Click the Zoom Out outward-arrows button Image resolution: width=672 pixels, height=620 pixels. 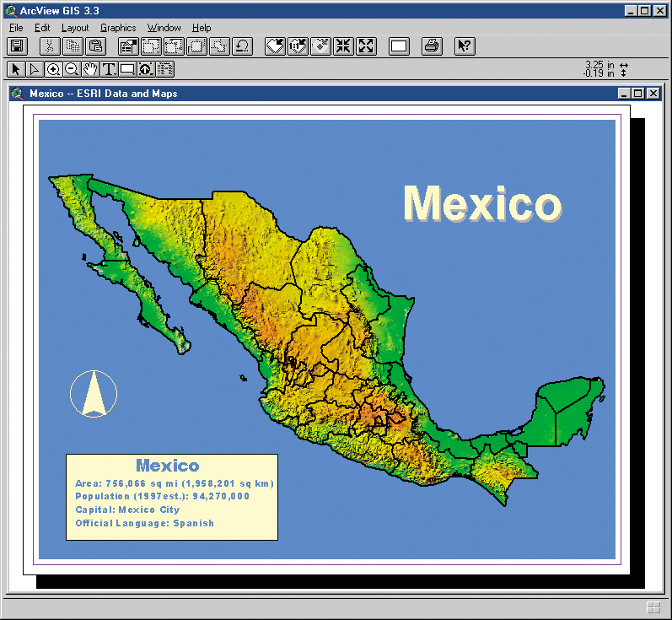tap(366, 46)
